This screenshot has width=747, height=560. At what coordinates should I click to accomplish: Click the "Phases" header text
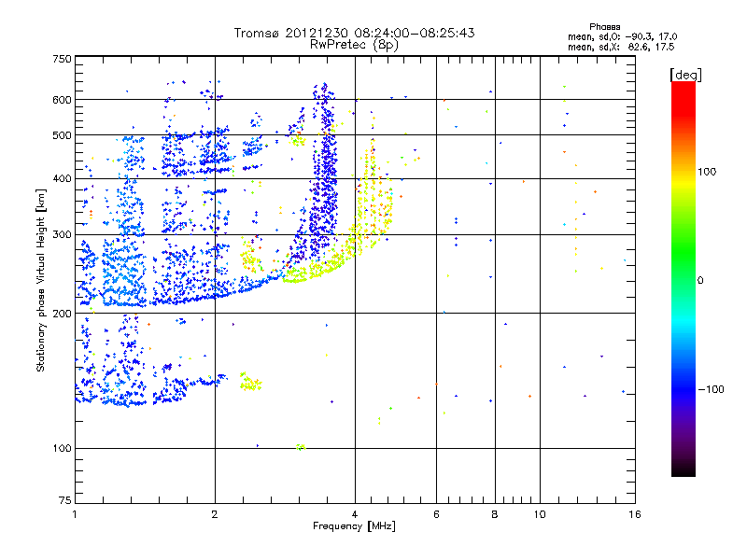(604, 27)
